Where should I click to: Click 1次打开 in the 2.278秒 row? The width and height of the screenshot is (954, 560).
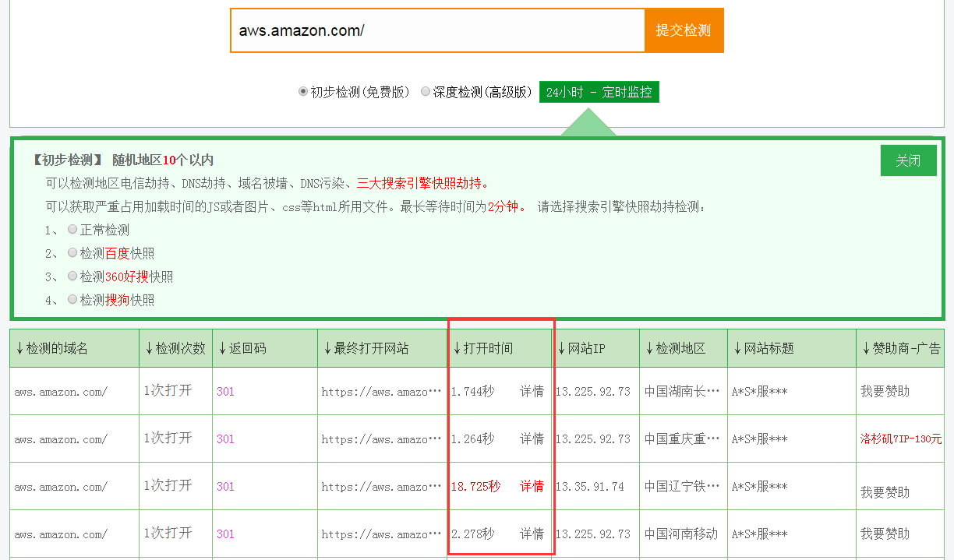point(168,533)
